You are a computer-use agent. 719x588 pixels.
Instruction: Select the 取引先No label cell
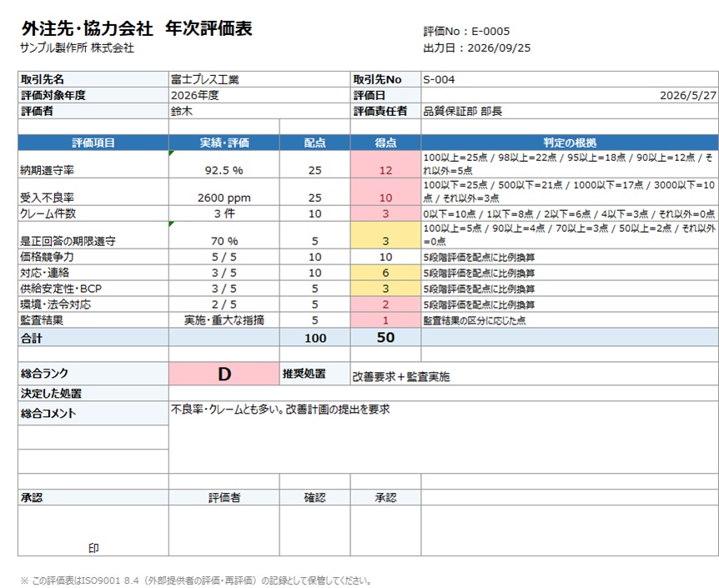[385, 79]
